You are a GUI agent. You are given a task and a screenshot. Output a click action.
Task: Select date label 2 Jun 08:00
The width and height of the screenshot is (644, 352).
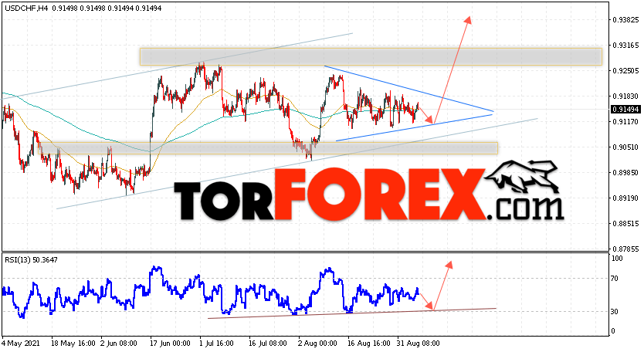pos(119,344)
